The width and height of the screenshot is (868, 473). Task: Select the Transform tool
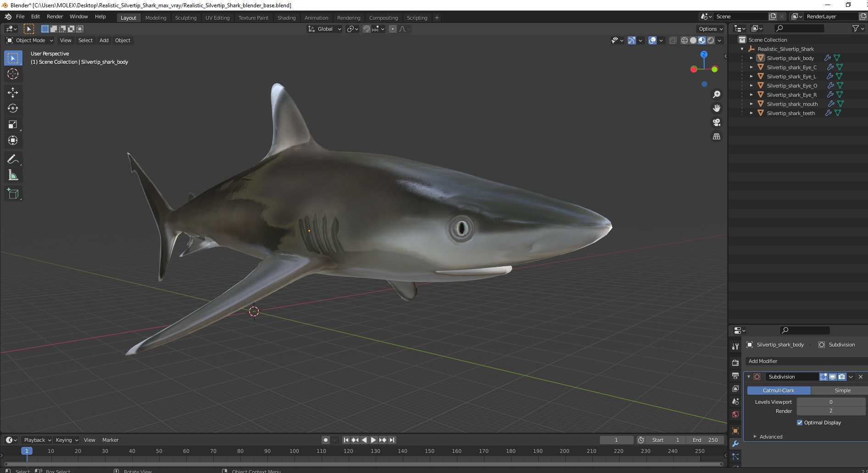click(13, 141)
